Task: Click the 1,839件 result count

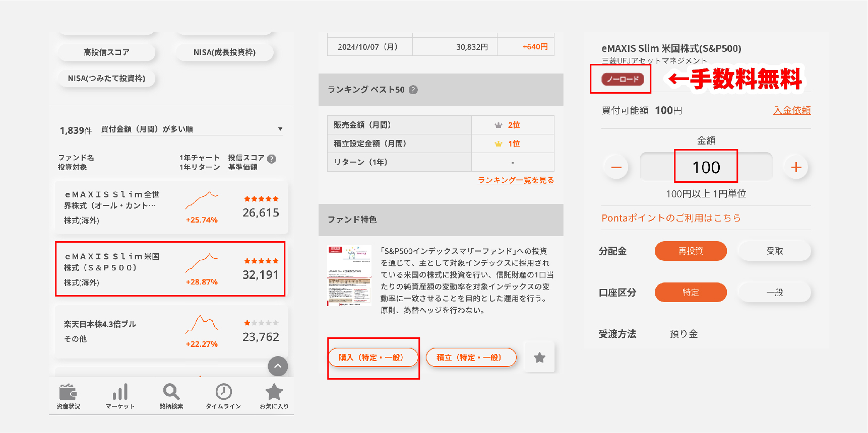Action: pyautogui.click(x=76, y=130)
